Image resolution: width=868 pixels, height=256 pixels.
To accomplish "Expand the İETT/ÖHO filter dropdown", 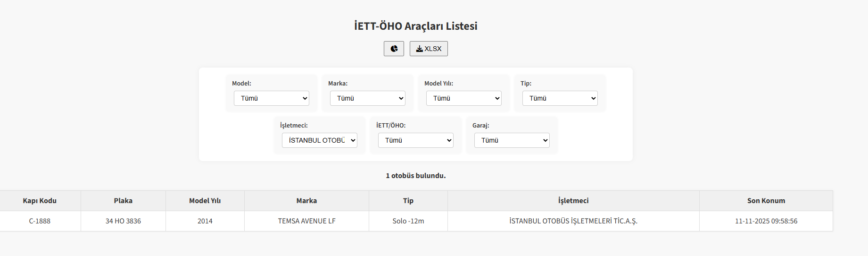I will (416, 140).
